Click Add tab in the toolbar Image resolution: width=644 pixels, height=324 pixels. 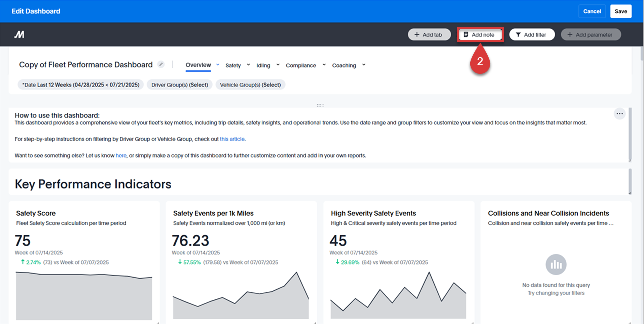point(429,34)
